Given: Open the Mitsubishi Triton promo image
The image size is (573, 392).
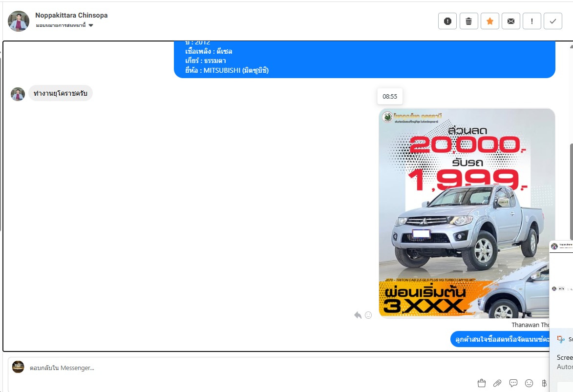Looking at the screenshot, I should (467, 213).
